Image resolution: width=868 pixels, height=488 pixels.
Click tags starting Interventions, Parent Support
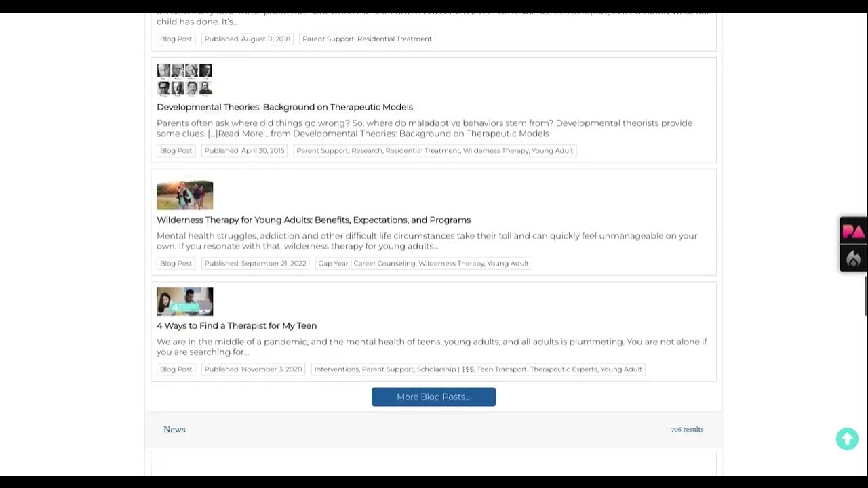tap(478, 369)
